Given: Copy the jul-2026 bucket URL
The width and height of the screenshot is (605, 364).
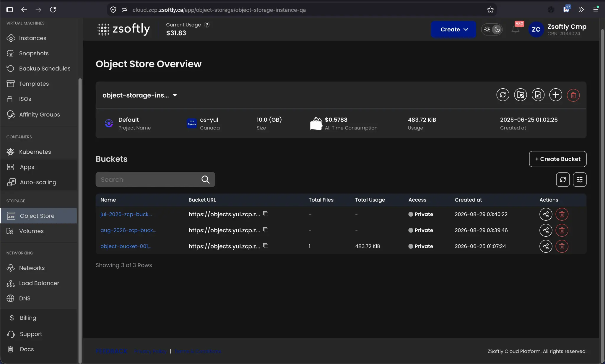Looking at the screenshot, I should (266, 214).
